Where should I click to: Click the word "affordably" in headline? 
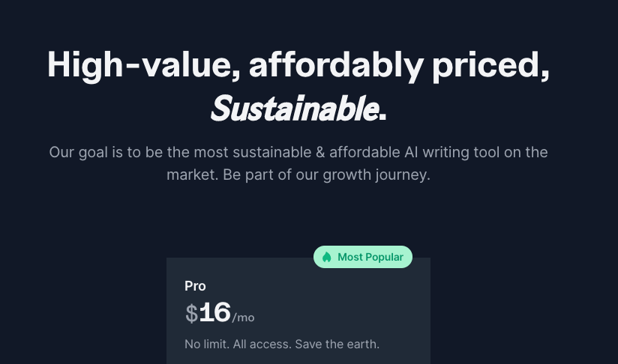336,65
